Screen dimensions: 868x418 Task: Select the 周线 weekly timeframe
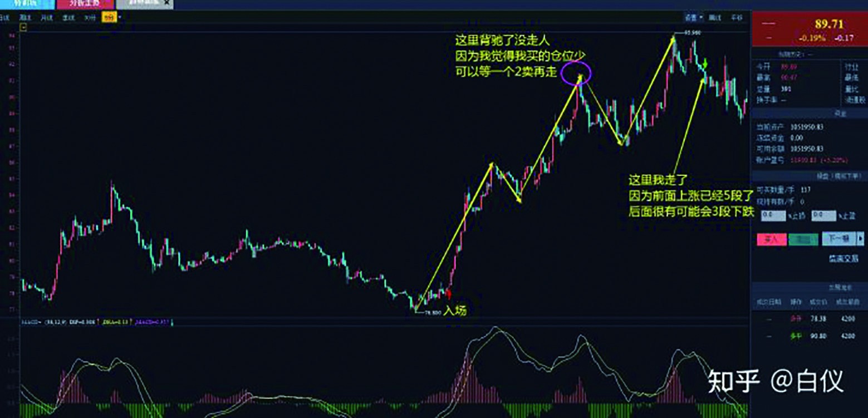pyautogui.click(x=24, y=18)
